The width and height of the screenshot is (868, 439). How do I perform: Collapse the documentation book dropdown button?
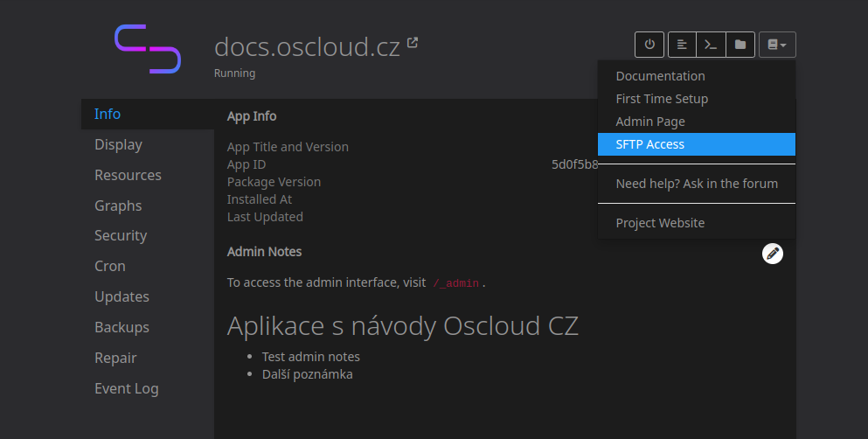coord(777,45)
